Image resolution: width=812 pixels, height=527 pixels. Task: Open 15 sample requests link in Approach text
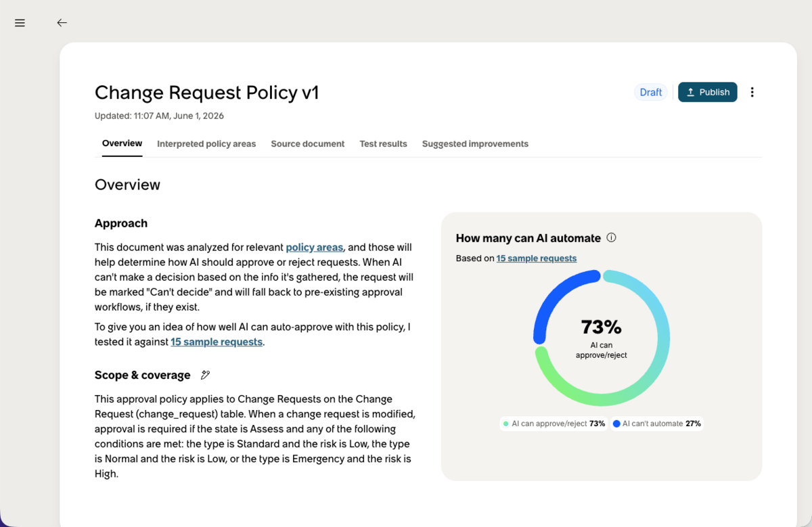pyautogui.click(x=217, y=342)
